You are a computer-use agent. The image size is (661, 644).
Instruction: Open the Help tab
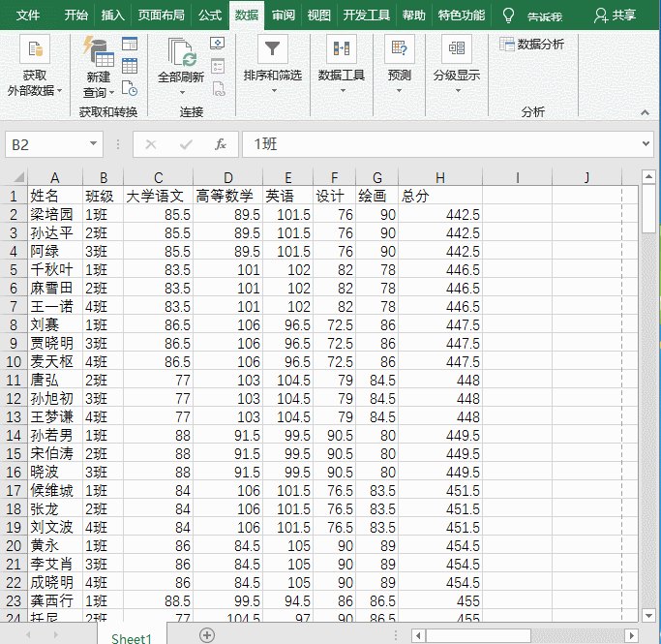tap(413, 15)
